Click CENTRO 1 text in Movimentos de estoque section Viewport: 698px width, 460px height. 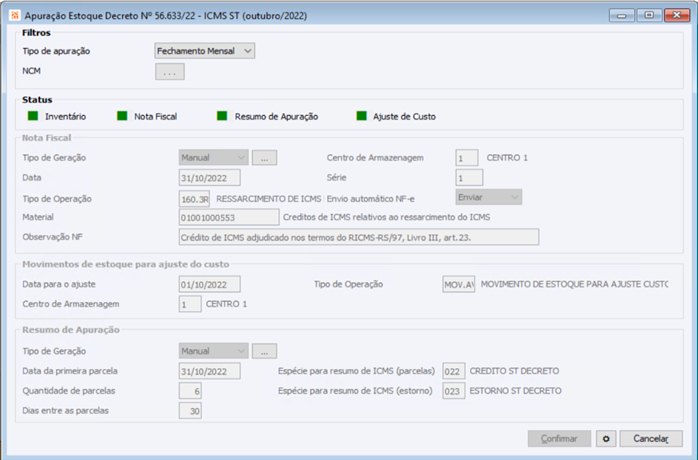[x=226, y=304]
